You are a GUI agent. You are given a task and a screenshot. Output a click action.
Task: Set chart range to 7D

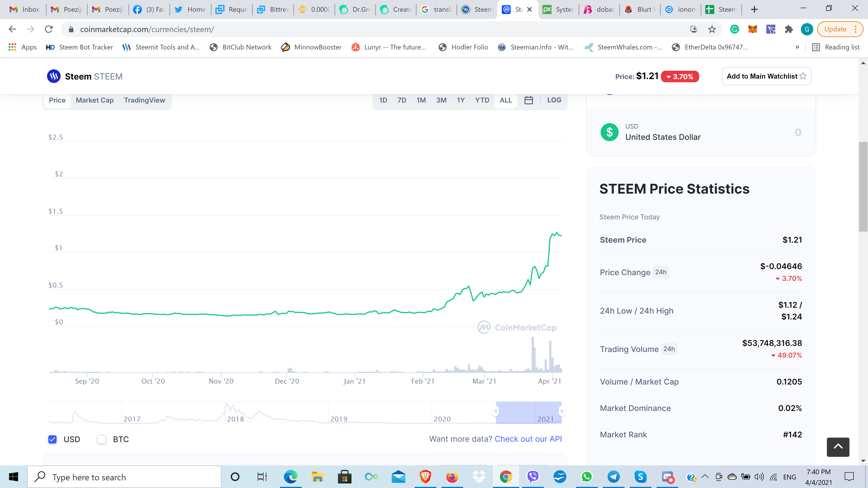pos(402,100)
